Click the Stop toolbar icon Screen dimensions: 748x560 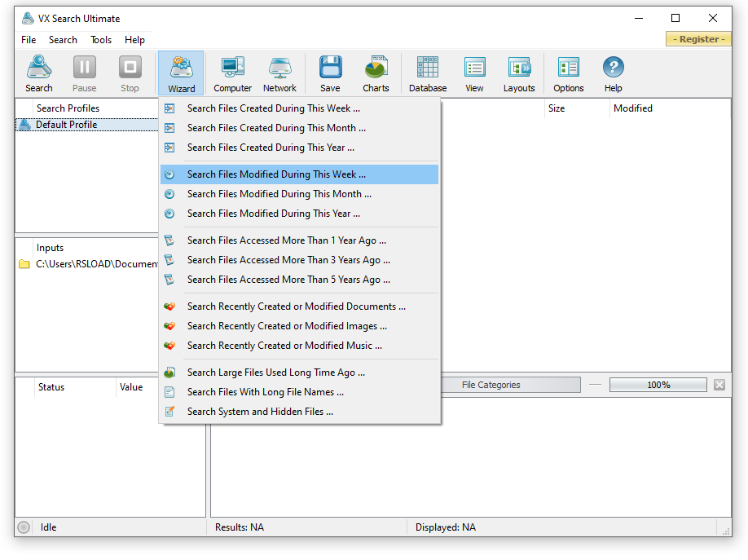pyautogui.click(x=130, y=73)
